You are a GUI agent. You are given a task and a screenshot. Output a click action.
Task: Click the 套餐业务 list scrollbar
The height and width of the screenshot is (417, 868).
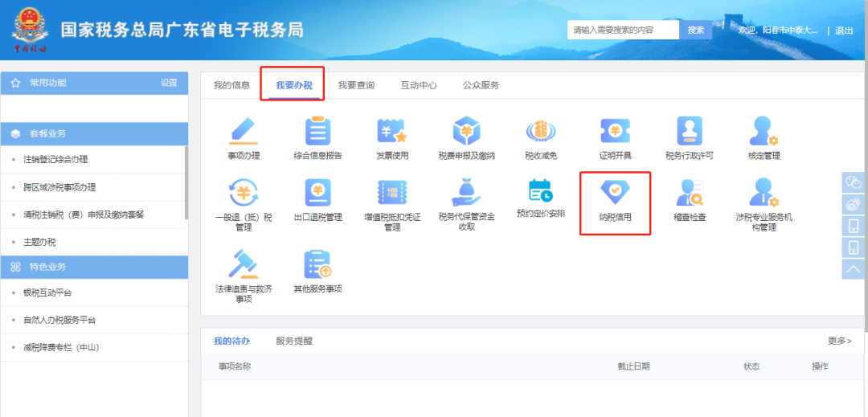coord(186,182)
